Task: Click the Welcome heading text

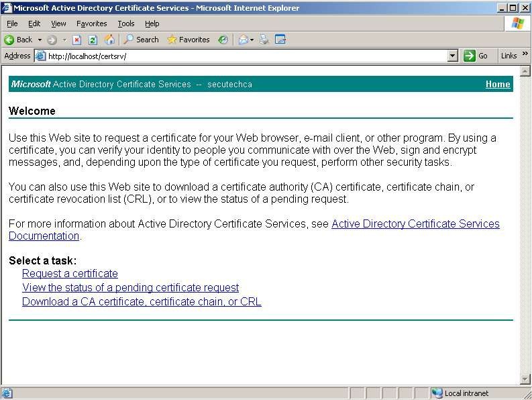Action: coord(32,111)
